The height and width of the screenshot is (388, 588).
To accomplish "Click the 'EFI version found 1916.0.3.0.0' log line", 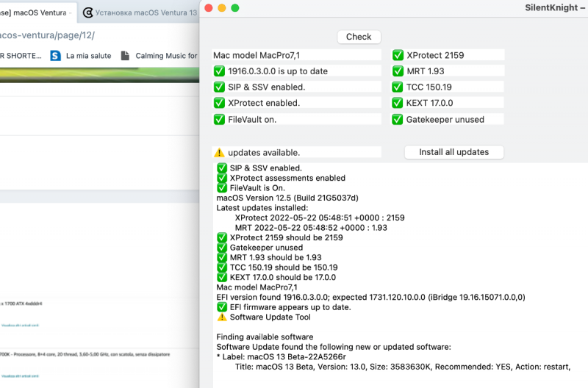I will point(370,297).
